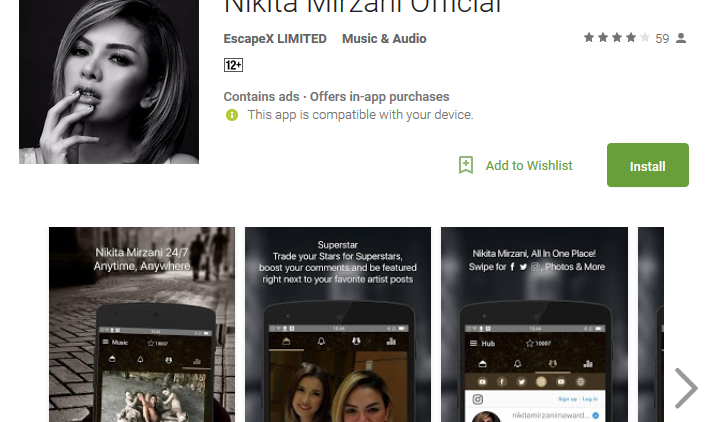Click the star rating display

coord(617,38)
